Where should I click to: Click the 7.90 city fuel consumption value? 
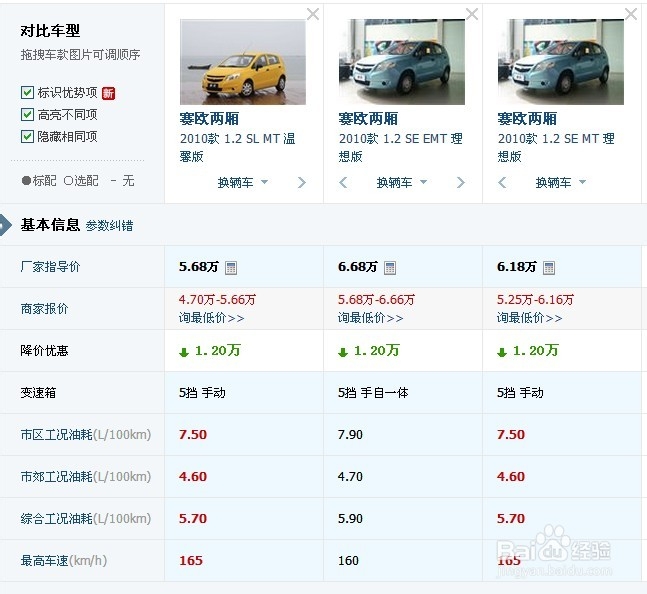pos(350,435)
